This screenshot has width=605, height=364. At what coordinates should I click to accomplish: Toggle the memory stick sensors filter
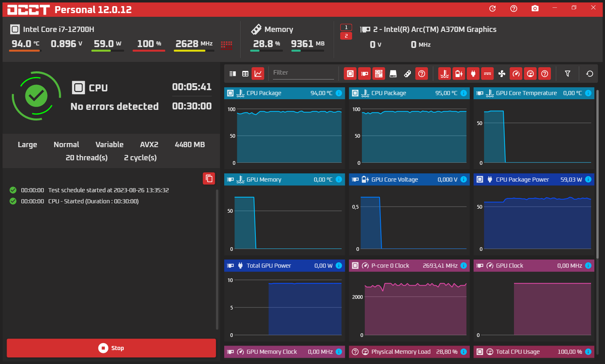point(407,74)
